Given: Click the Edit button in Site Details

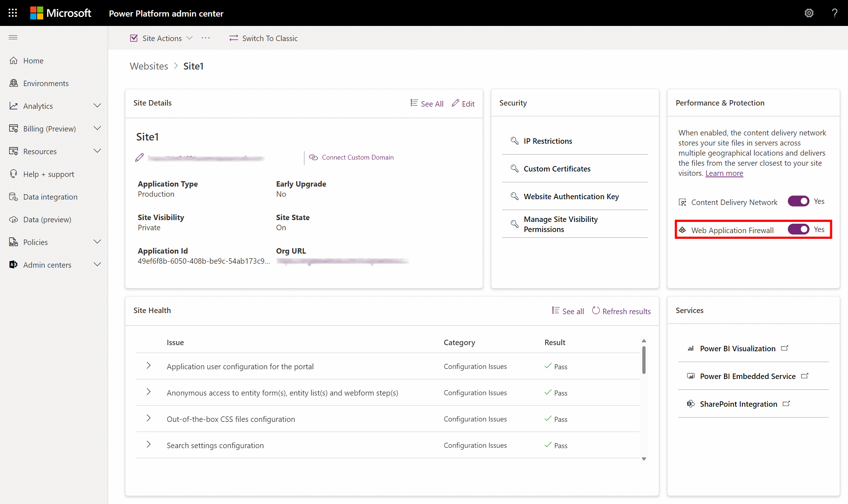Looking at the screenshot, I should [463, 103].
